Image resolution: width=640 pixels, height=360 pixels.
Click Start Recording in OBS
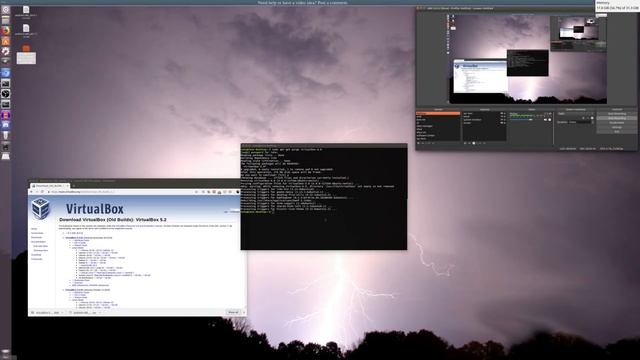[x=617, y=118]
